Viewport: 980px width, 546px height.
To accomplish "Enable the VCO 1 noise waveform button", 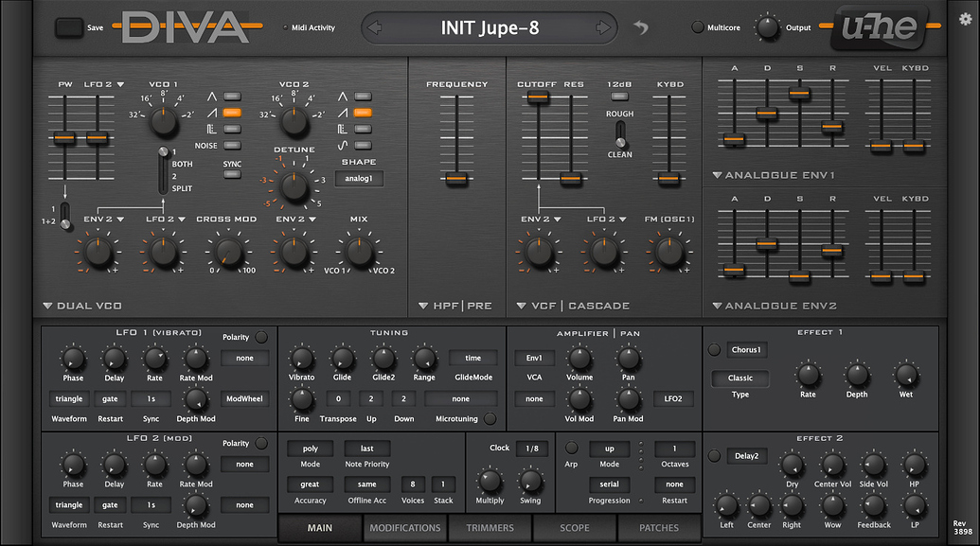I will tap(232, 145).
